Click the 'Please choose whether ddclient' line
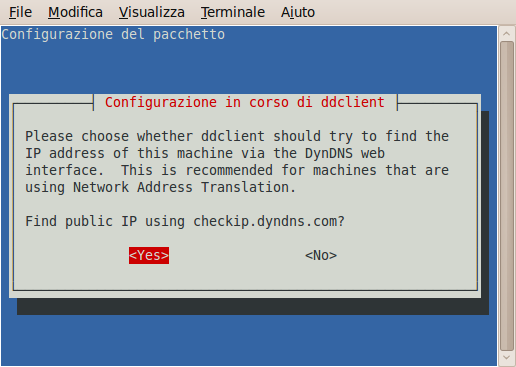Image resolution: width=516 pixels, height=367 pixels. click(x=145, y=136)
